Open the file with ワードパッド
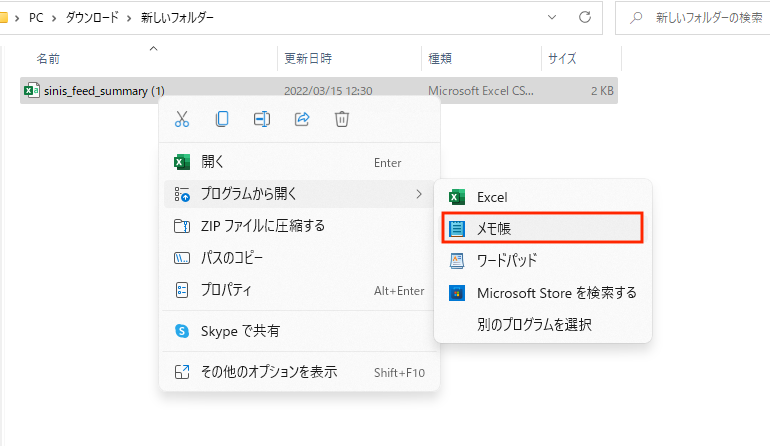Screen dimensions: 770x446 pos(543,260)
